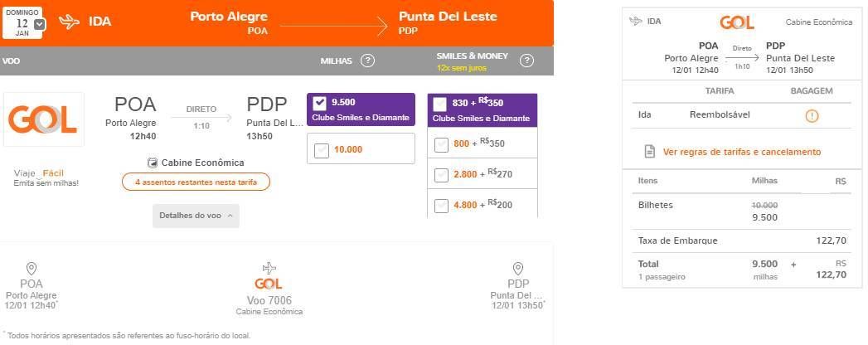Click the Porto Alegre origin location pin

click(x=32, y=270)
